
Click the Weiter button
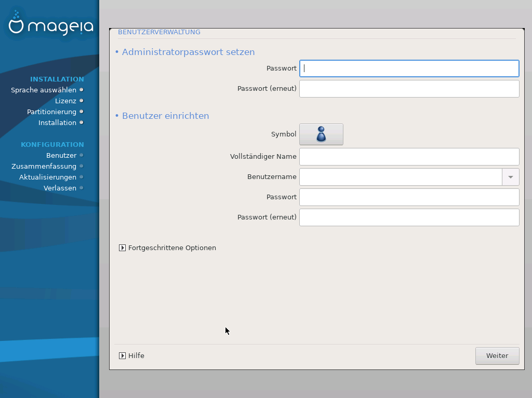[497, 356]
